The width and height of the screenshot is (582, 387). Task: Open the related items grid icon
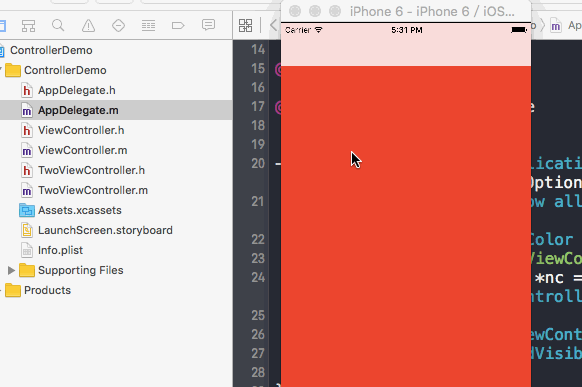pyautogui.click(x=245, y=26)
